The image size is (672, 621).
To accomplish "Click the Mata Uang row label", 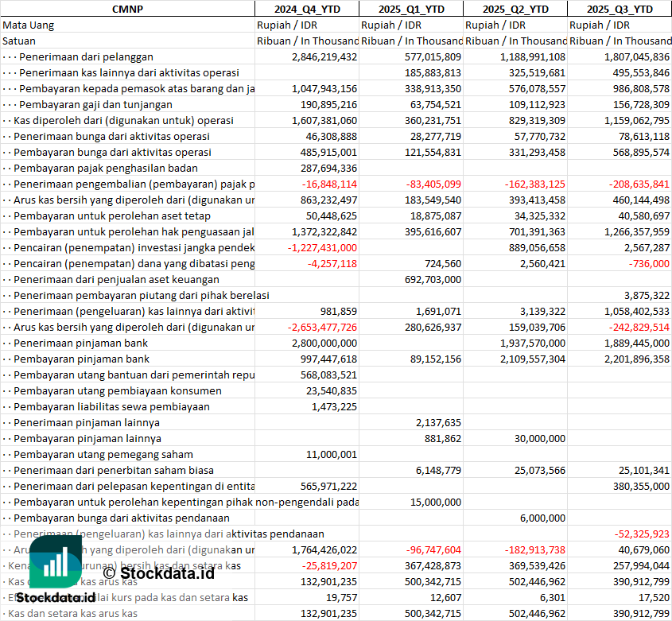I will [29, 25].
